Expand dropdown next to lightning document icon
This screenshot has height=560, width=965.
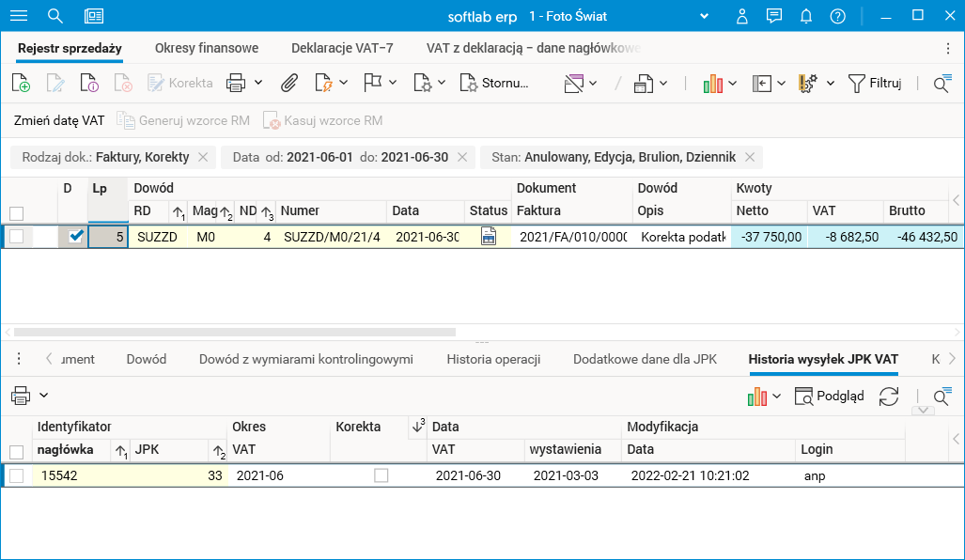[x=343, y=83]
